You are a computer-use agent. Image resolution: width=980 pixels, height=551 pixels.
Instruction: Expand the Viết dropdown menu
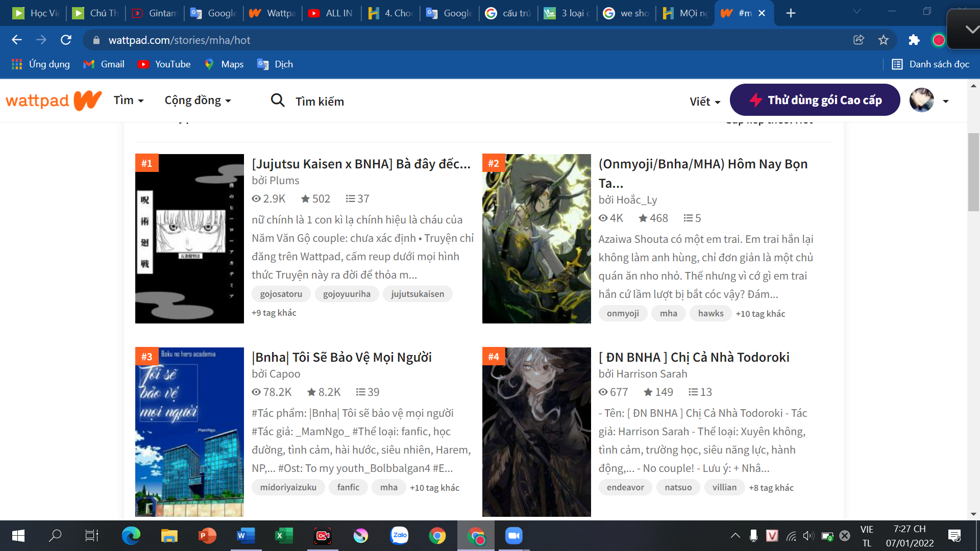705,102
